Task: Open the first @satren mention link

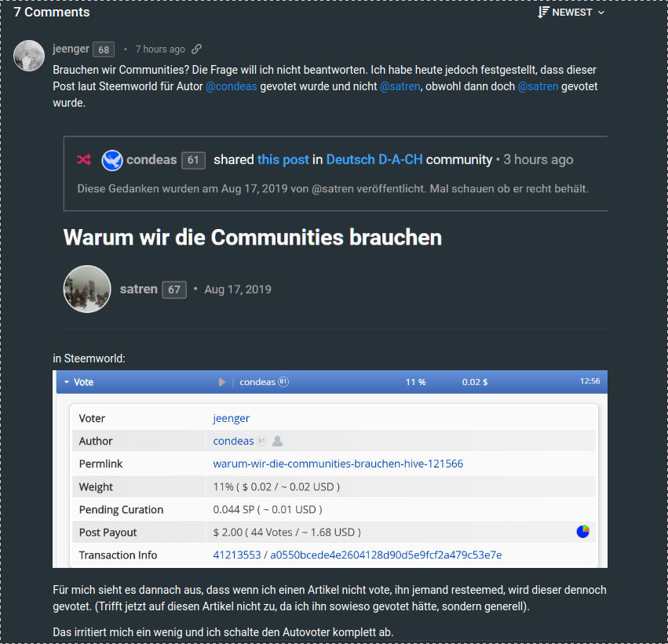Action: pyautogui.click(x=400, y=86)
